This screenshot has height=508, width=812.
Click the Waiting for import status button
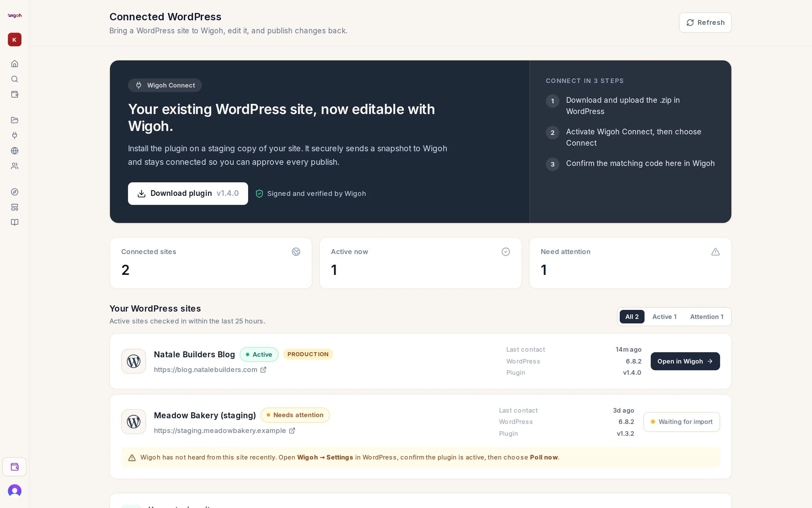(x=681, y=422)
